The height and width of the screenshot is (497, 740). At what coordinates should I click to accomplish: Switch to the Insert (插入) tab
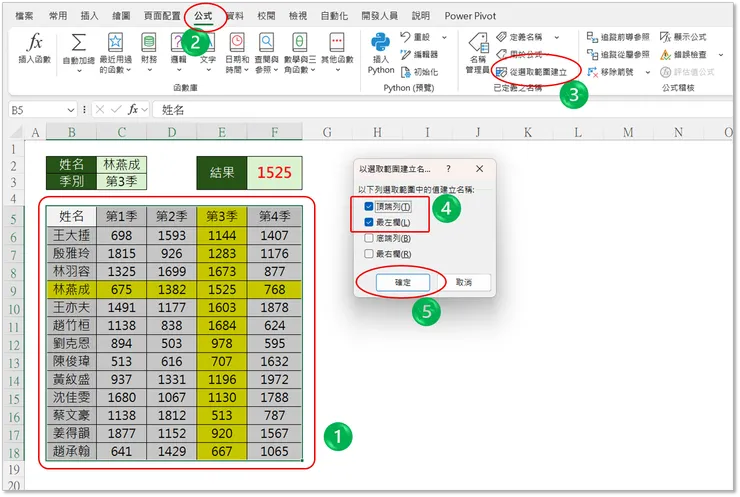[x=89, y=16]
